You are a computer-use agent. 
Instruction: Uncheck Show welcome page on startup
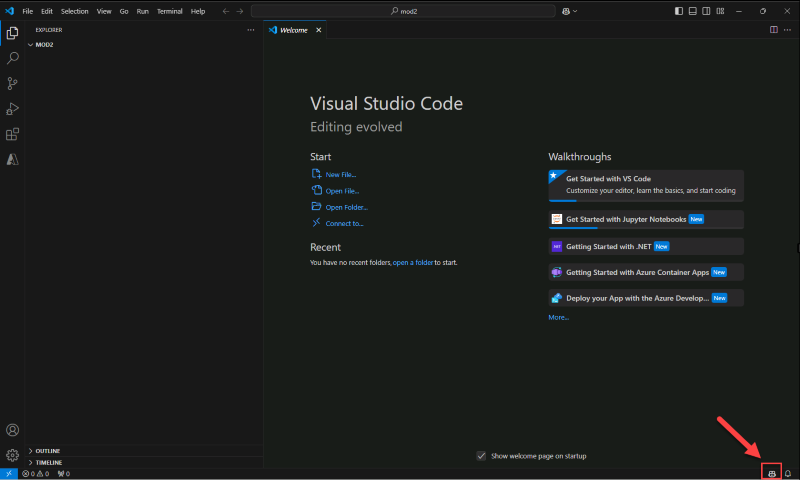tap(481, 456)
